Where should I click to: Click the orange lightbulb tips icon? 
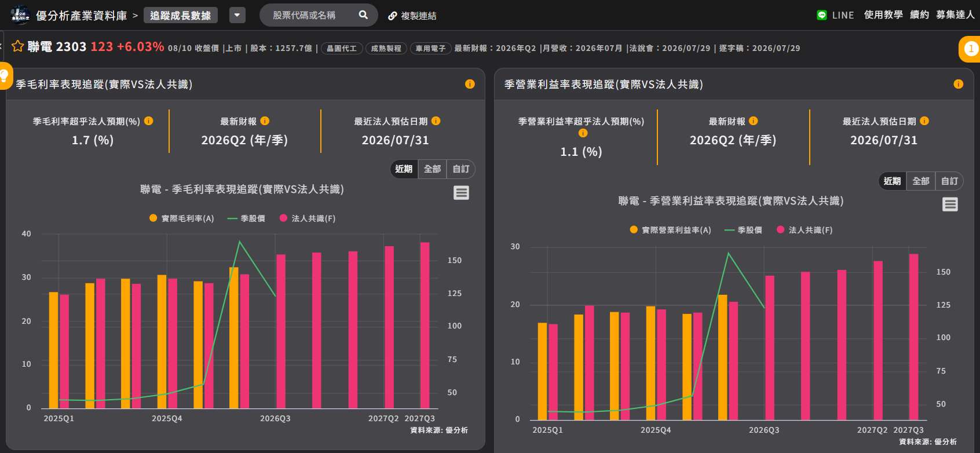pyautogui.click(x=5, y=75)
